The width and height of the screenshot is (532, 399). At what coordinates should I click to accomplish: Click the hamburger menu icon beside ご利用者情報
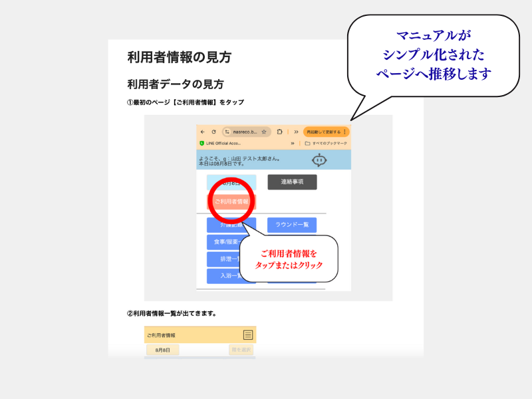coord(248,335)
